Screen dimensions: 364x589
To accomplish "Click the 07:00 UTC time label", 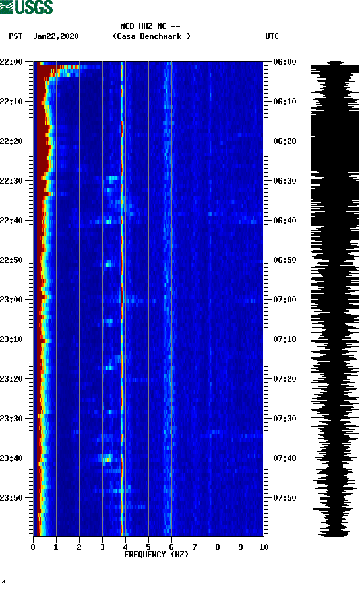I will (x=285, y=300).
